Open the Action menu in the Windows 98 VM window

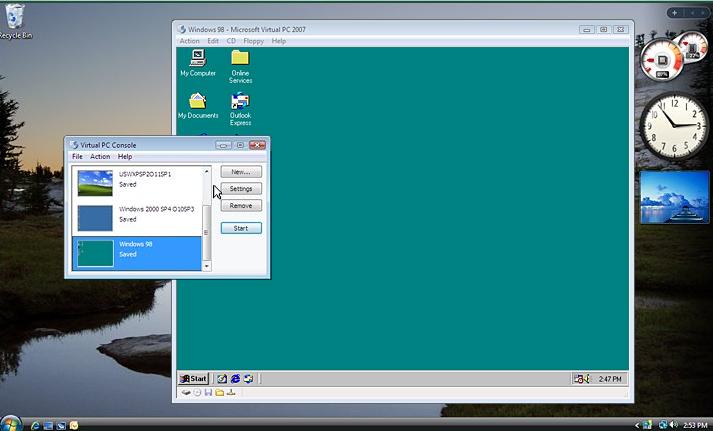tap(189, 41)
